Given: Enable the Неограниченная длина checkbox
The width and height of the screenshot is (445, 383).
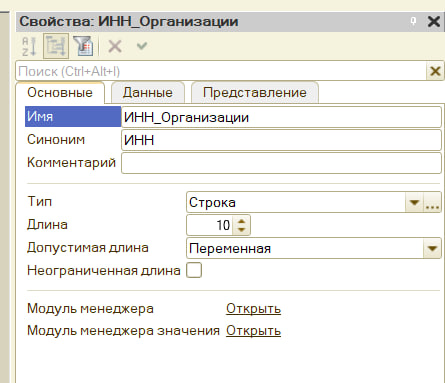Looking at the screenshot, I should click(x=194, y=270).
